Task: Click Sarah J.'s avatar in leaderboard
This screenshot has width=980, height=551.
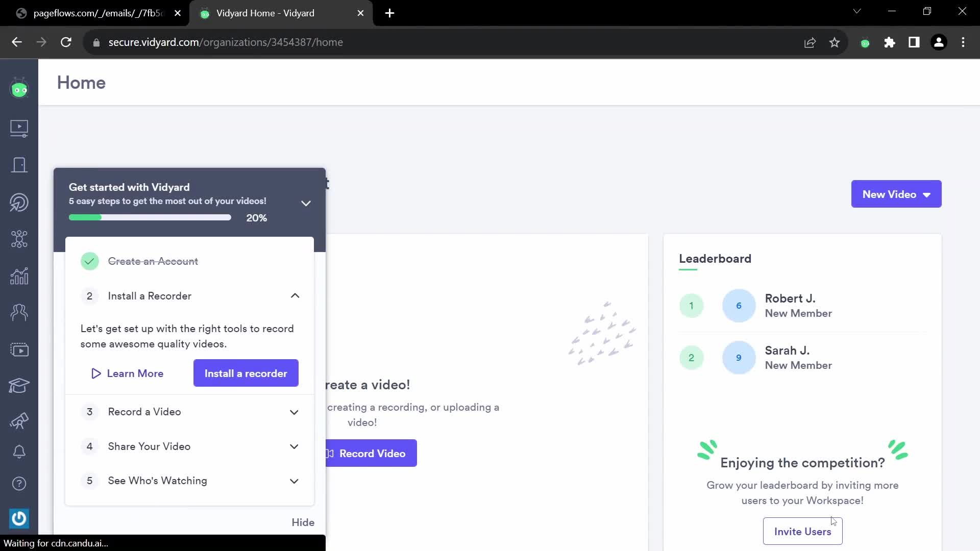Action: point(739,358)
